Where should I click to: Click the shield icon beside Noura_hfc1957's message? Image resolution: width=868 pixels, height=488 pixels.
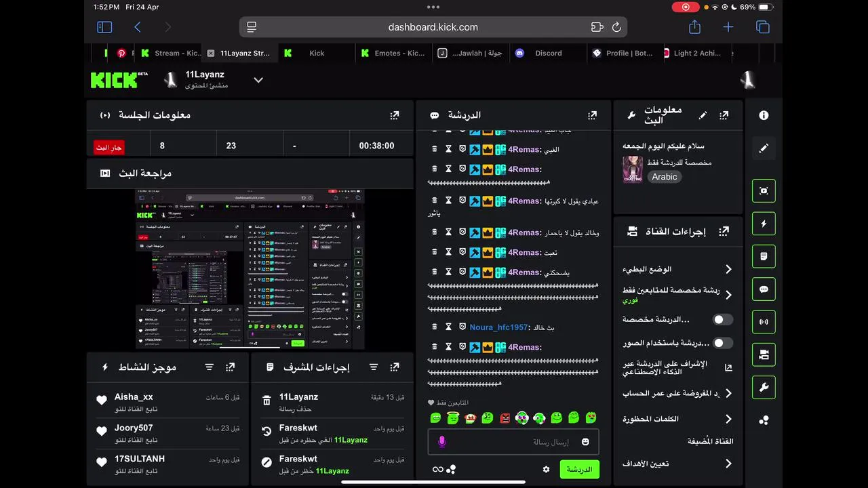click(x=462, y=327)
